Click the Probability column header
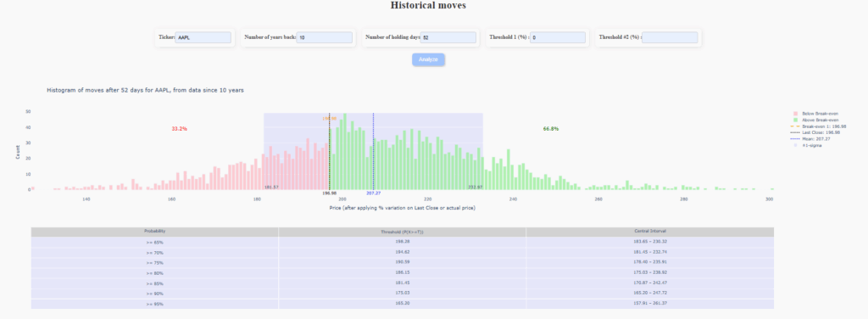Image resolution: width=868 pixels, height=319 pixels. click(x=155, y=231)
